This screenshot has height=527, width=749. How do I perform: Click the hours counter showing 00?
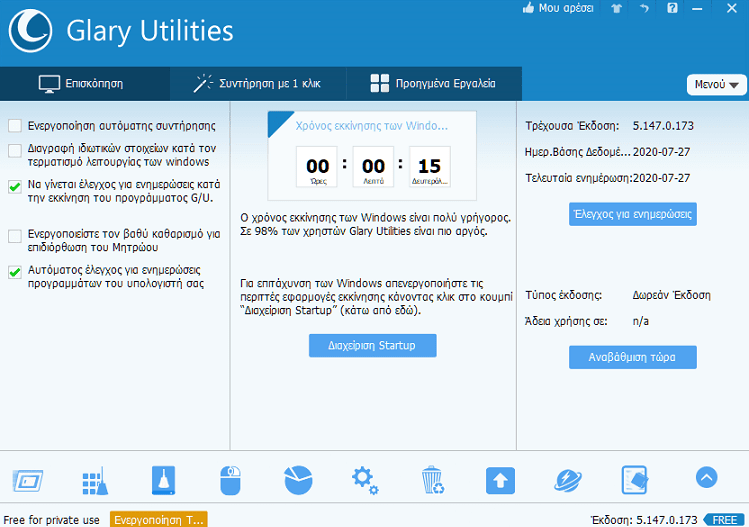click(x=317, y=166)
